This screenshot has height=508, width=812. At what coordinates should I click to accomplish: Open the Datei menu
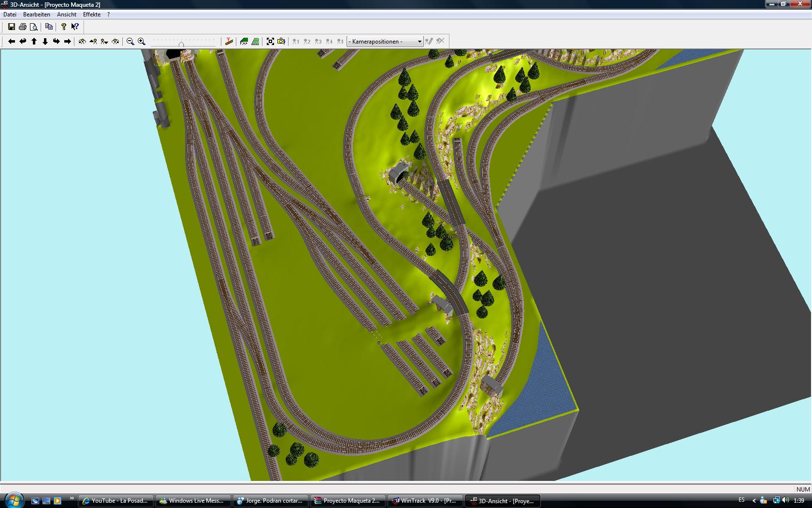(10, 15)
